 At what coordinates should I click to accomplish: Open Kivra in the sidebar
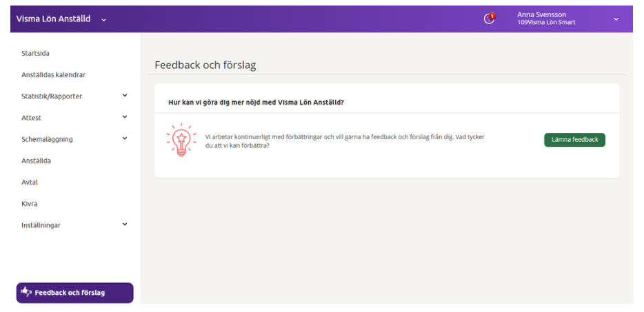point(29,204)
